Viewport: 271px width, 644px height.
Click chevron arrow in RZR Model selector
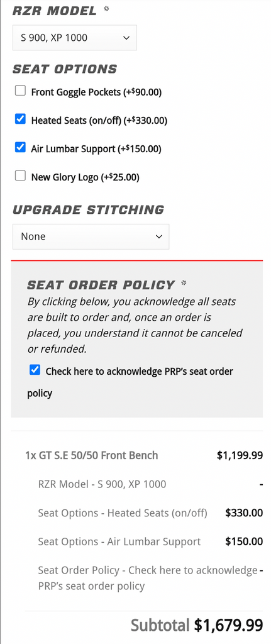[126, 38]
